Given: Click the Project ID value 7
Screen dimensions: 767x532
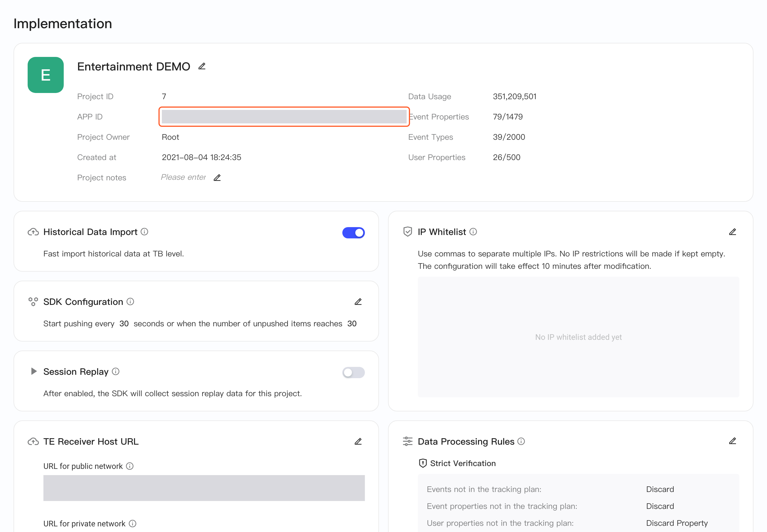Looking at the screenshot, I should (164, 96).
